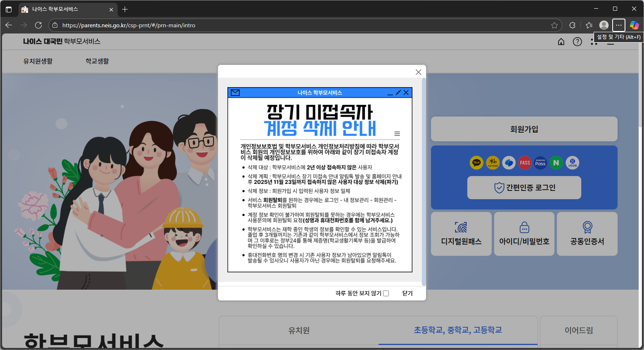Viewport: 644px width, 350px height.
Task: Select the 디지털원패스 login option
Action: coord(461,234)
